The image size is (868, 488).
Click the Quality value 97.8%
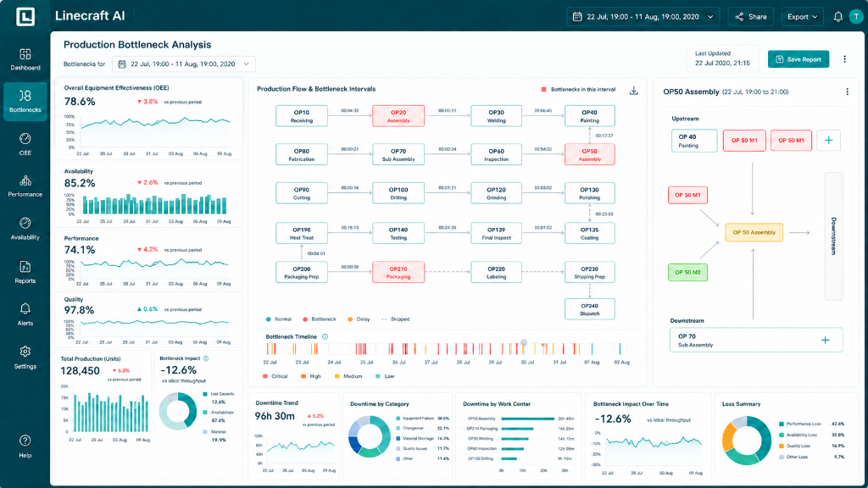79,310
